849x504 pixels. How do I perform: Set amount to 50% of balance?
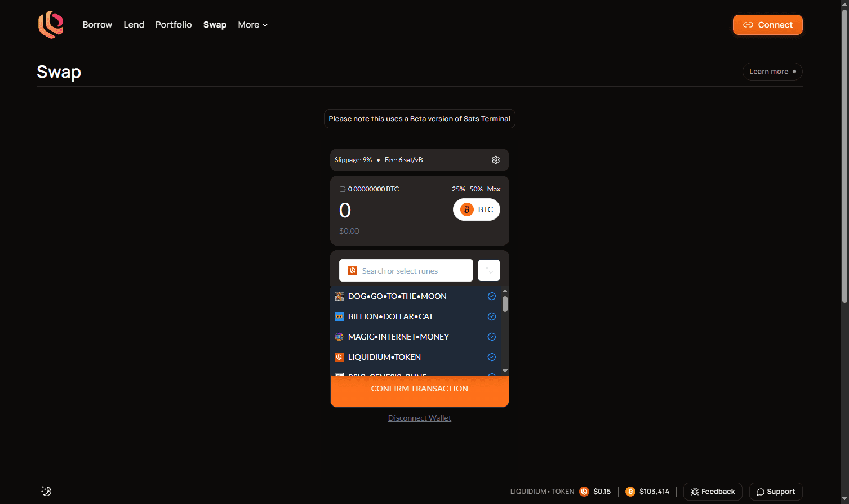point(477,189)
